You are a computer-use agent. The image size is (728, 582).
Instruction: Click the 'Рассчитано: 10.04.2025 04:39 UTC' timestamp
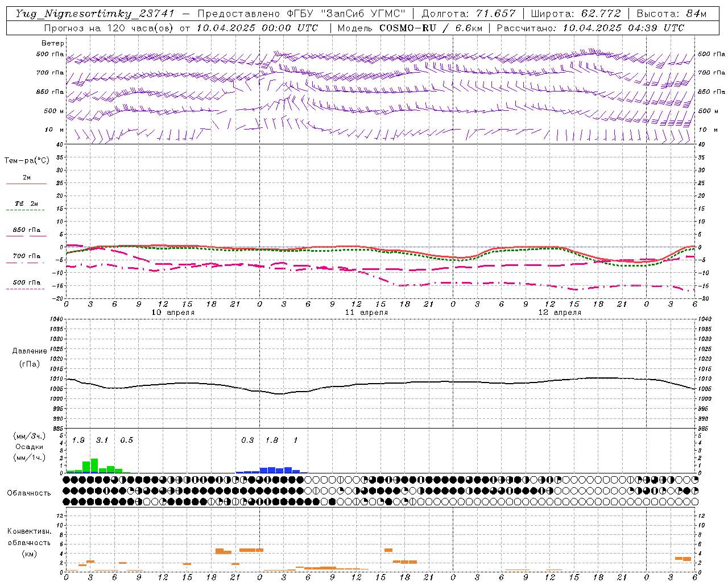[x=591, y=28]
